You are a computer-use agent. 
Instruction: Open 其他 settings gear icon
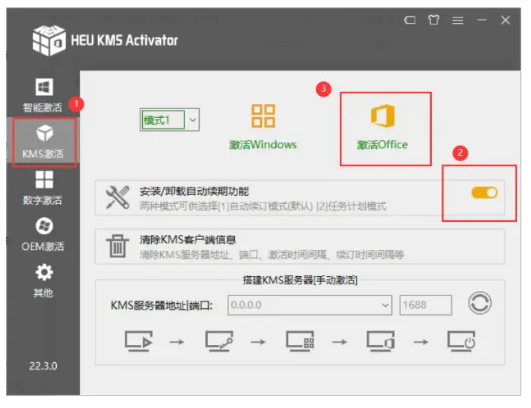(44, 272)
